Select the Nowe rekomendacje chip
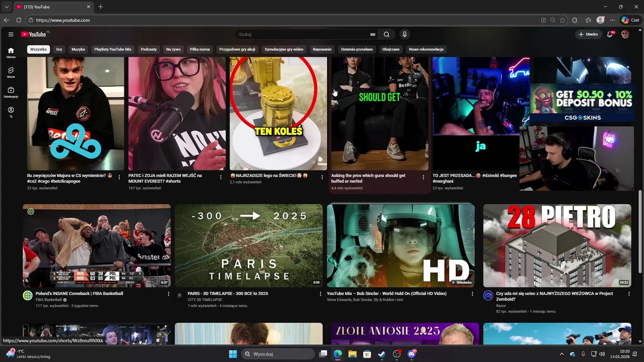Viewport: 644px width, 362px height. 426,49
